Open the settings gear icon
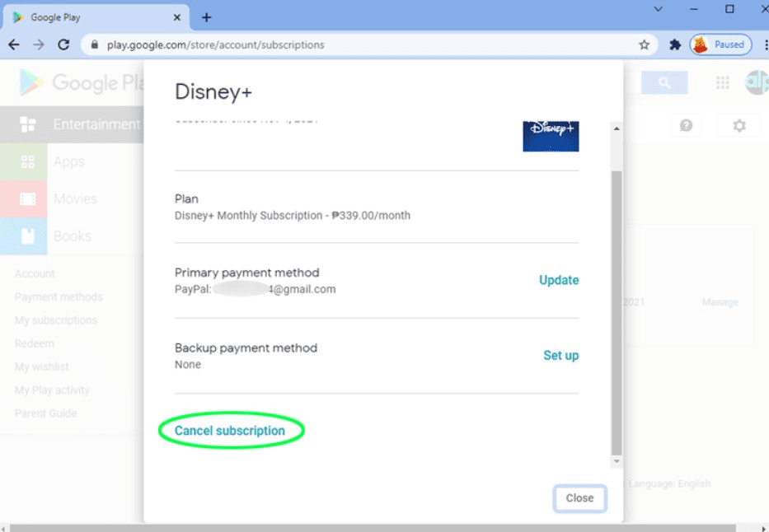This screenshot has width=769, height=532. (x=739, y=125)
